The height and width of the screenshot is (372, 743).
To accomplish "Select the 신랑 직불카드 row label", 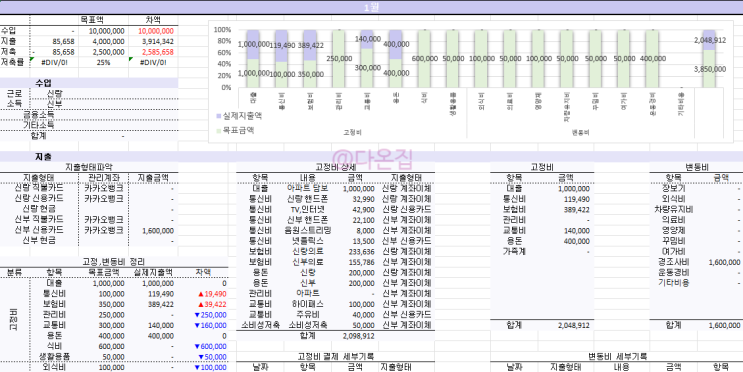I will (x=39, y=188).
